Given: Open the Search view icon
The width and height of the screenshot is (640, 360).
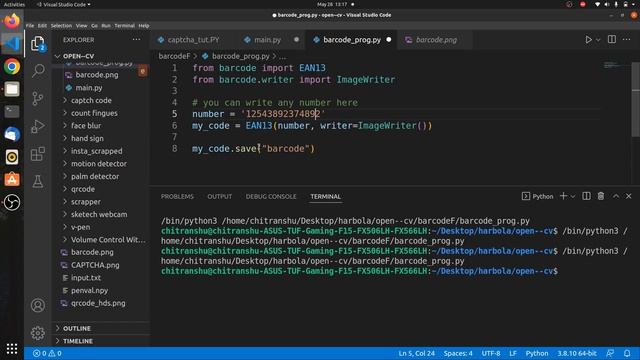Looking at the screenshot, I should click(38, 71).
